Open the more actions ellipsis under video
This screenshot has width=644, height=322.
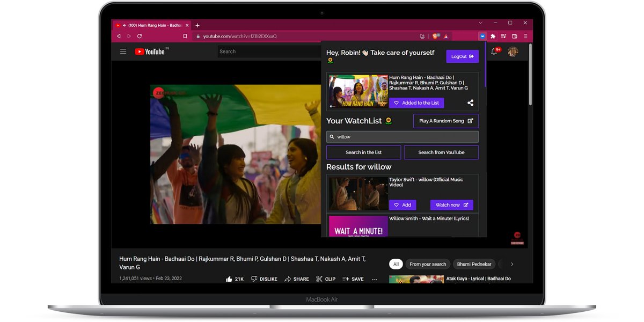click(375, 279)
